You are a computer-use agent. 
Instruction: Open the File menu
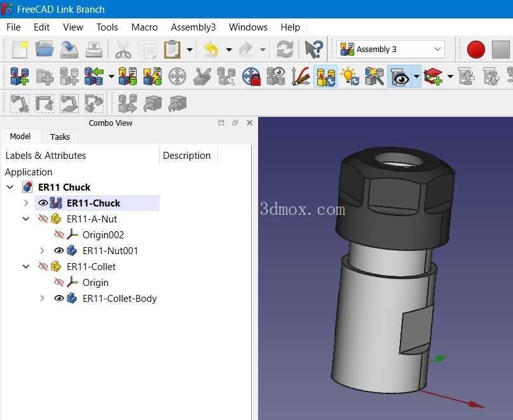[13, 27]
